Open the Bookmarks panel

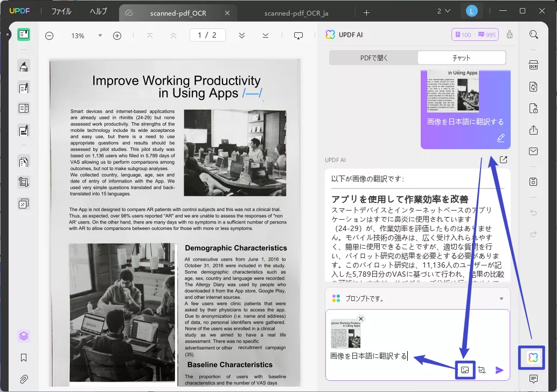(24, 358)
